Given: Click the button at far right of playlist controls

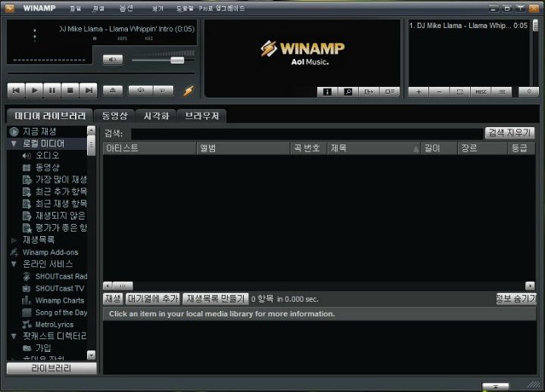Looking at the screenshot, I should [x=528, y=92].
